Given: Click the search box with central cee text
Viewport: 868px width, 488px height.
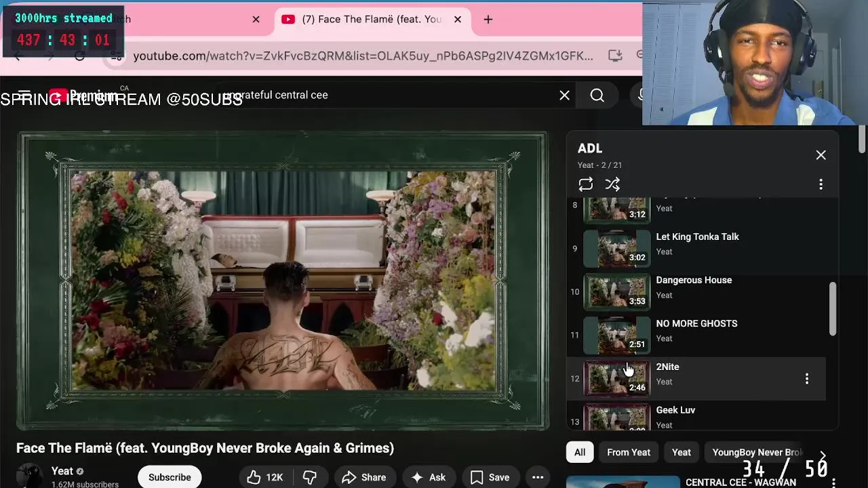Looking at the screenshot, I should pyautogui.click(x=393, y=95).
